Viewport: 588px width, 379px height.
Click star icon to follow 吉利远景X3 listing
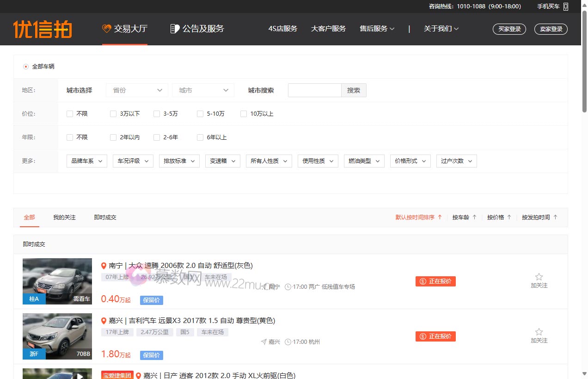(x=539, y=332)
